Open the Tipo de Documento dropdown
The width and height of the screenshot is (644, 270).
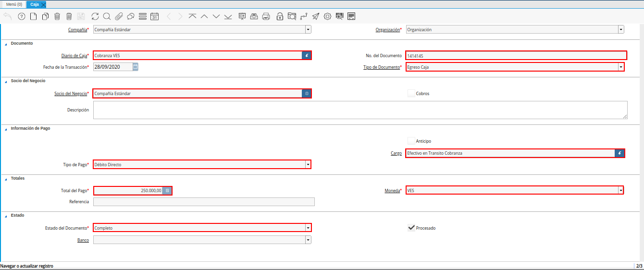pyautogui.click(x=621, y=67)
